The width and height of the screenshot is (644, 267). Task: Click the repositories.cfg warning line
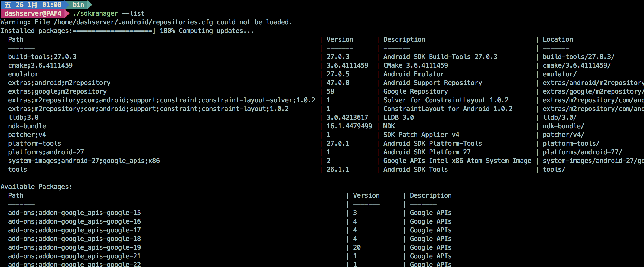pos(146,22)
